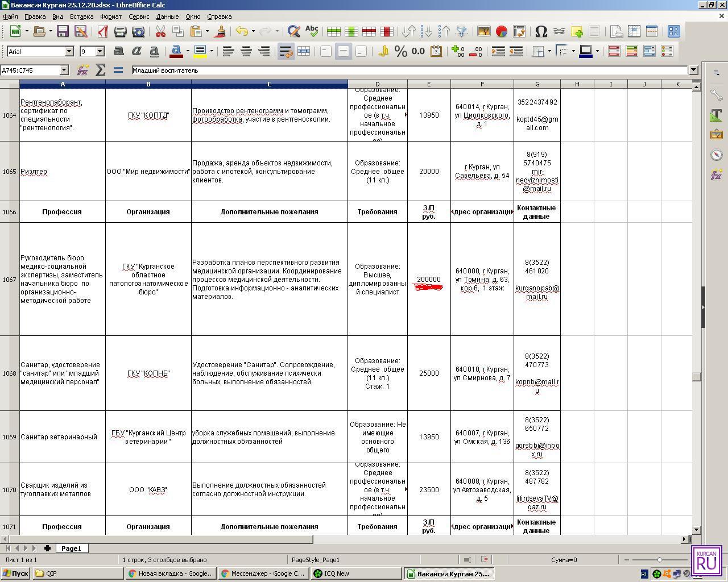Image resolution: width=728 pixels, height=582 pixels.
Task: Click the Copy icon
Action: pos(178,31)
